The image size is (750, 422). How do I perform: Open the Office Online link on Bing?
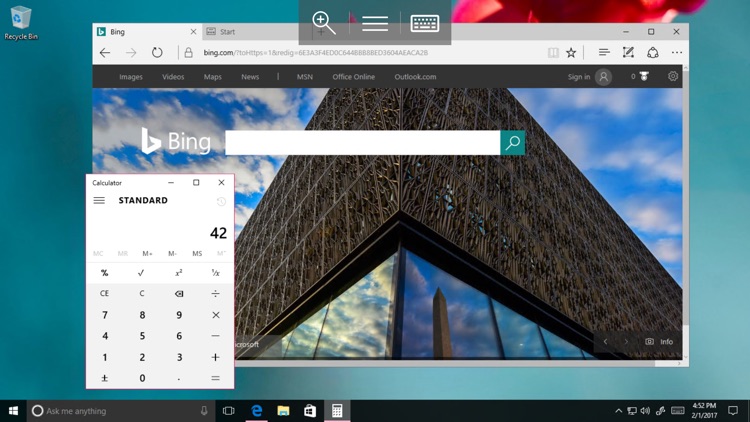coord(353,77)
